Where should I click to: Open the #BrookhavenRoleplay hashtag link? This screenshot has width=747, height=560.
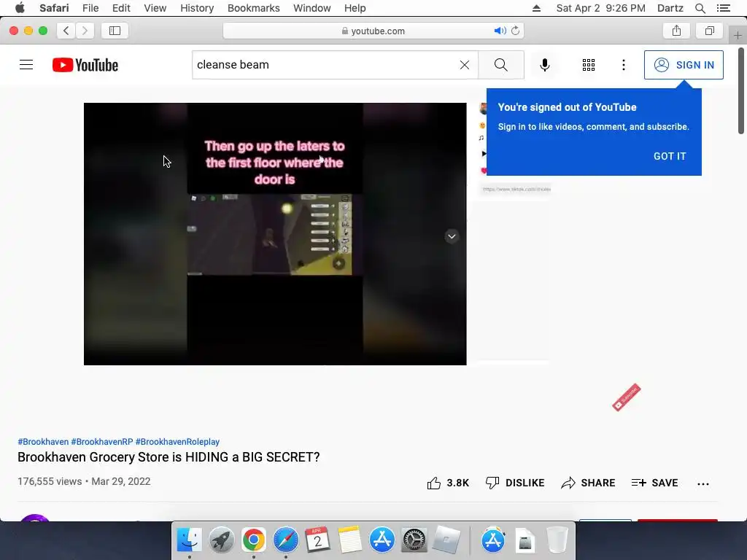(x=177, y=442)
